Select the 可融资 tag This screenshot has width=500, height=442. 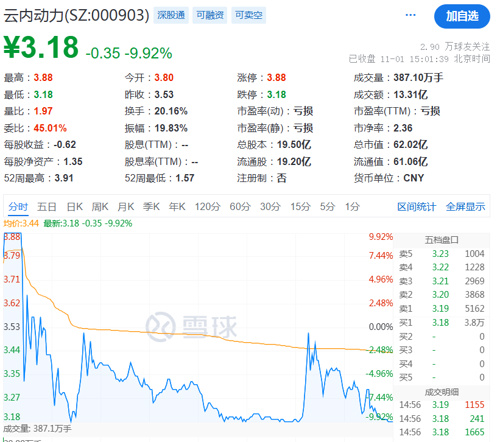point(210,15)
